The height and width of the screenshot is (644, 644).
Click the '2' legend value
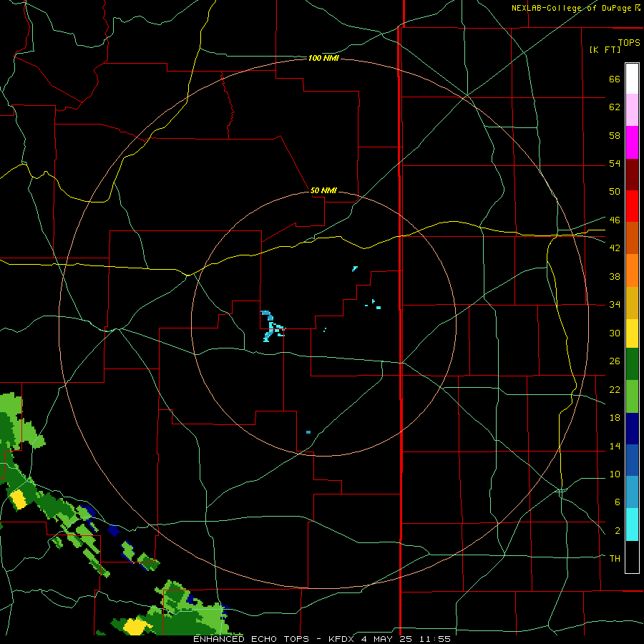[x=617, y=531]
